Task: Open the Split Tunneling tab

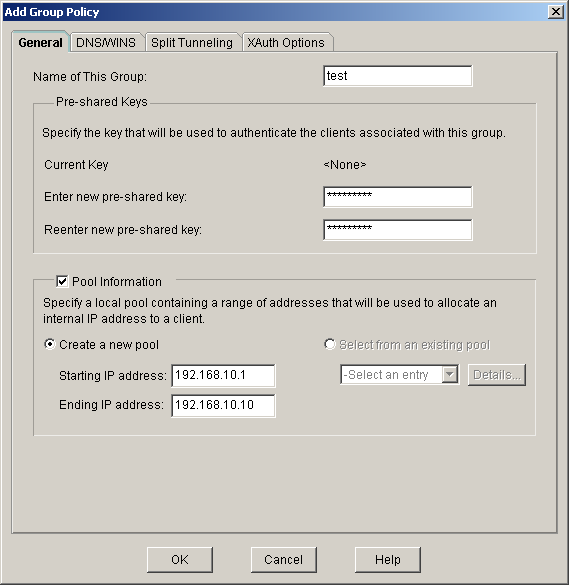Action: point(192,43)
